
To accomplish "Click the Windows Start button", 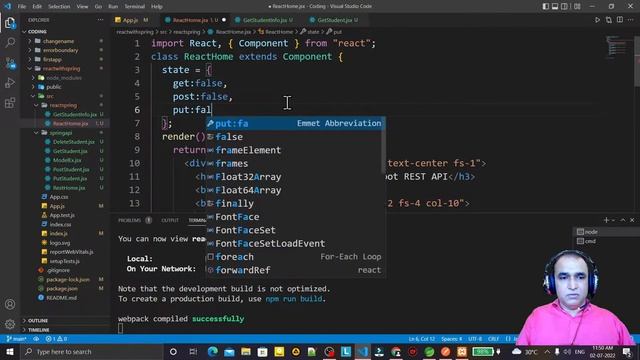I will [x=9, y=352].
